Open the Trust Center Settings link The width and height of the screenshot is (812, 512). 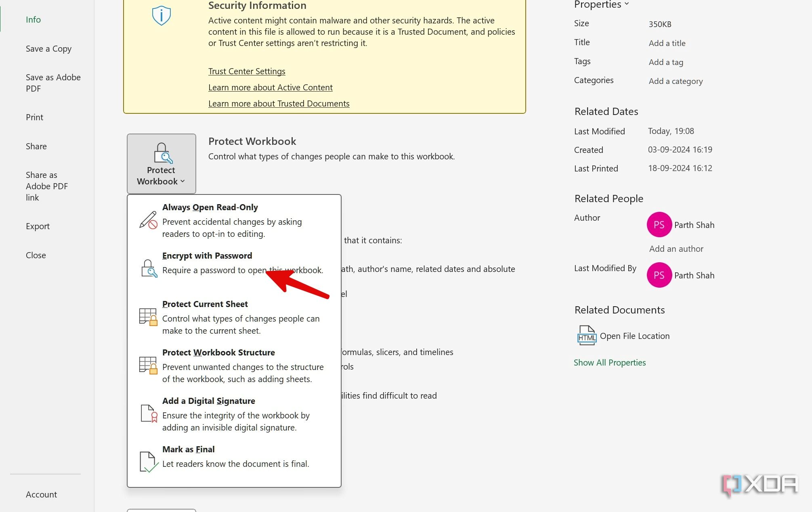pos(247,71)
